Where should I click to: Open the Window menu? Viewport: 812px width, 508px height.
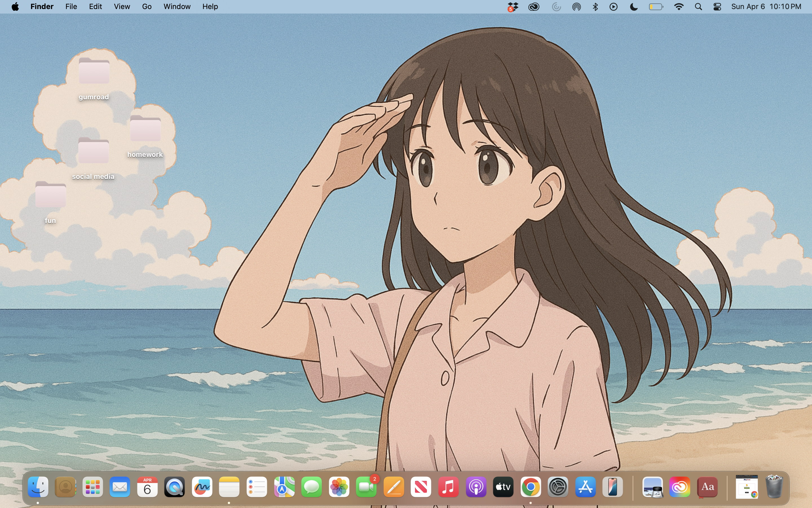[x=177, y=7]
